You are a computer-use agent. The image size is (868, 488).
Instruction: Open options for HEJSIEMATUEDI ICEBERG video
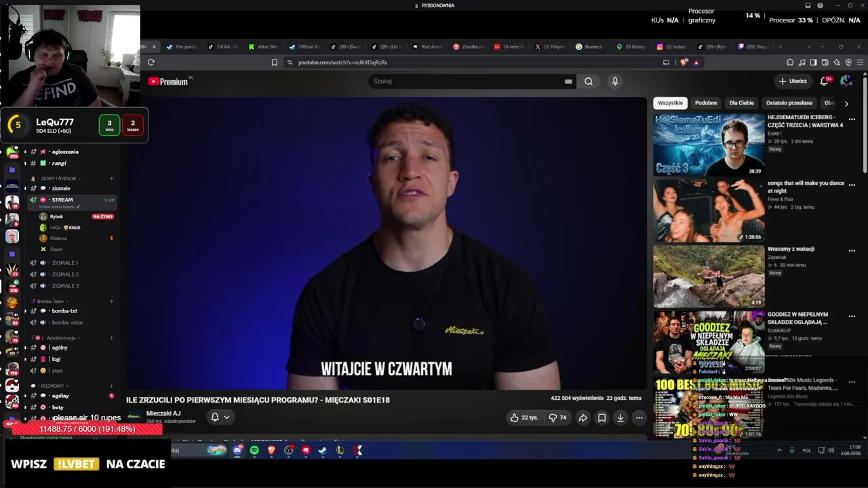point(852,119)
